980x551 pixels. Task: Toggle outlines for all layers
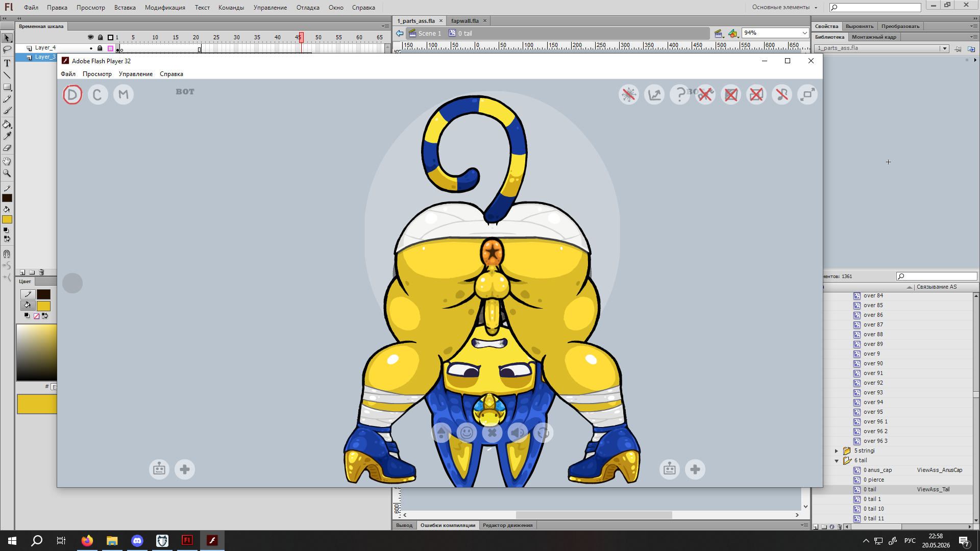[110, 37]
